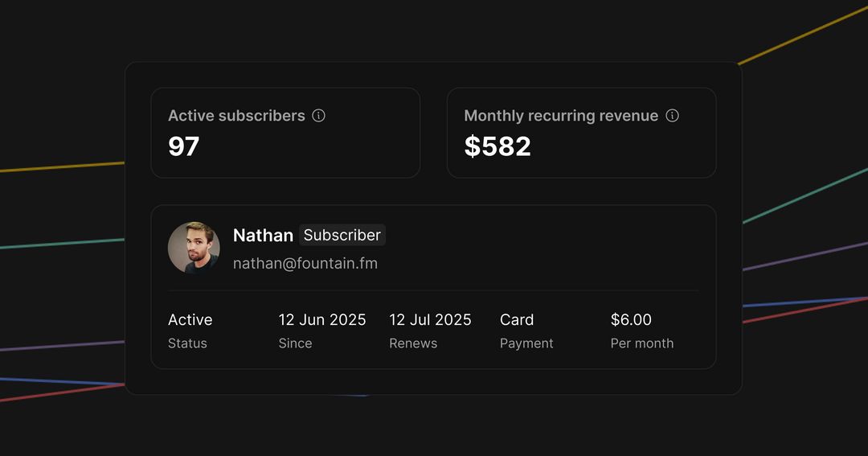Image resolution: width=868 pixels, height=456 pixels.
Task: Select the name Nathan in subscriber card
Action: pos(263,235)
